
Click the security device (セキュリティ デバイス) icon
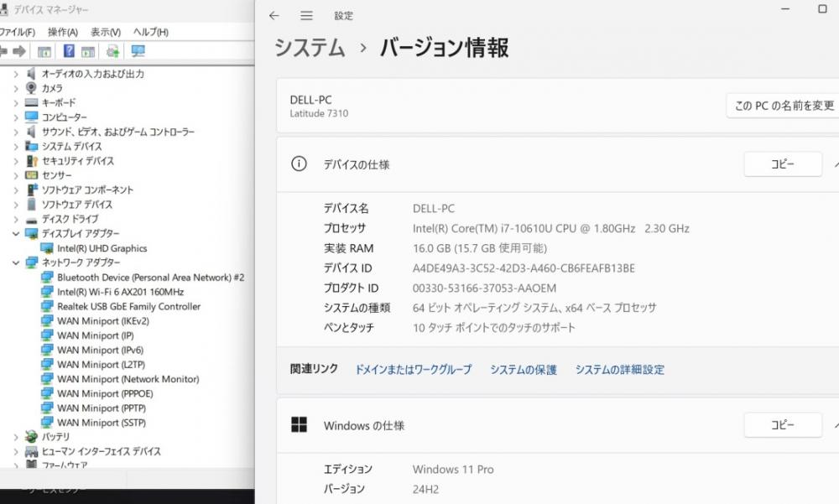pyautogui.click(x=32, y=160)
